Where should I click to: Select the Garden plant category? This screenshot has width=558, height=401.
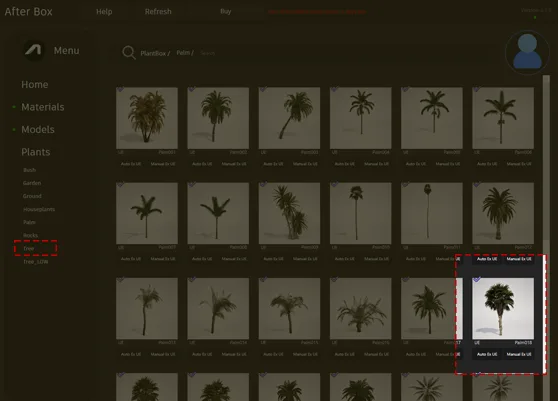pyautogui.click(x=32, y=183)
